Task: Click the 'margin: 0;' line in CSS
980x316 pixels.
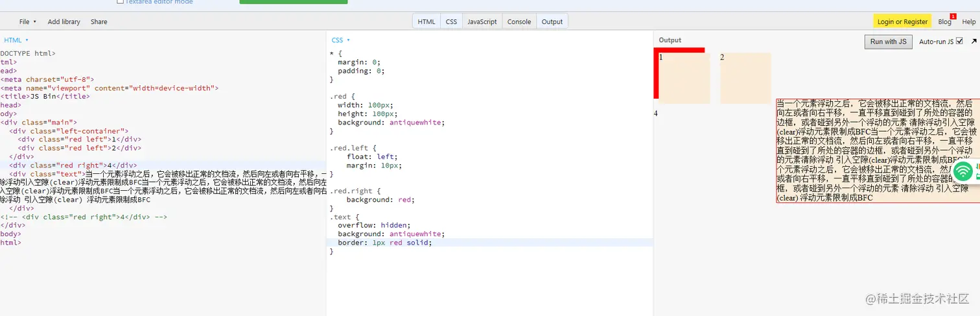Action: 359,62
